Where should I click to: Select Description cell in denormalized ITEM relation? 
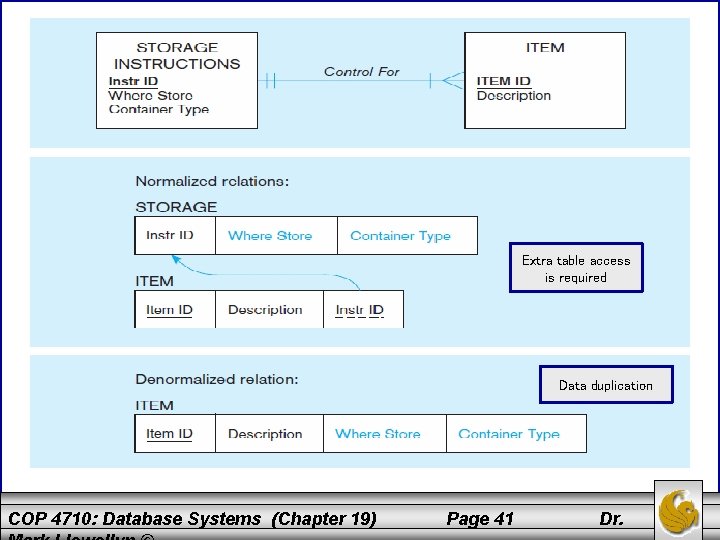[x=270, y=433]
